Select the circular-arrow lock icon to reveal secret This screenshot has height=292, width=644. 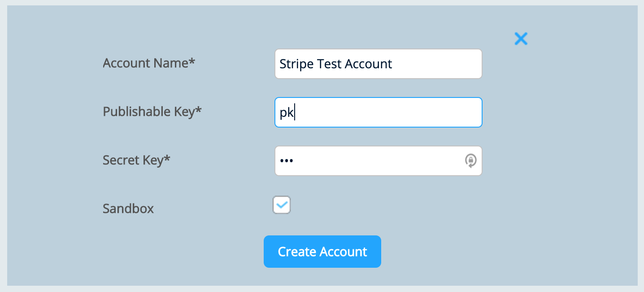470,160
